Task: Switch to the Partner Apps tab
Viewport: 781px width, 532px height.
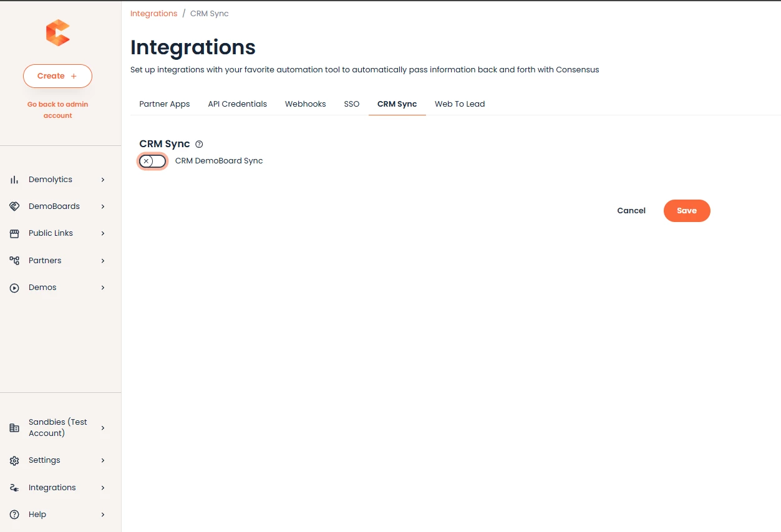Action: click(x=165, y=104)
